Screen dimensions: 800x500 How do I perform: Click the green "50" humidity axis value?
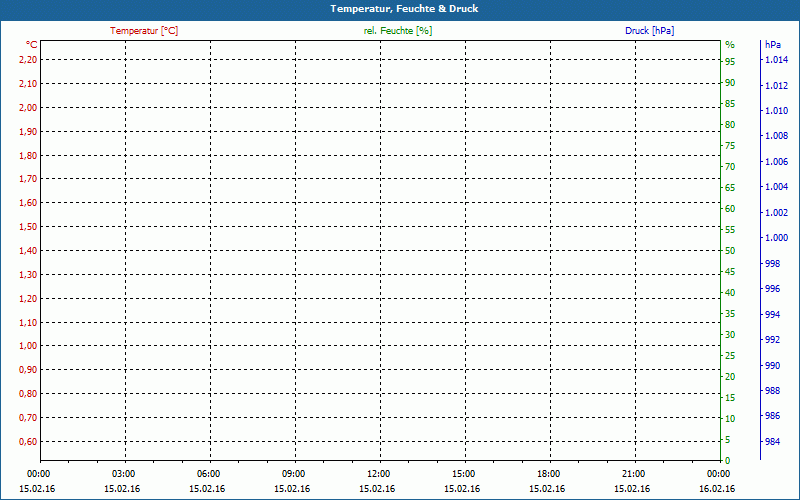[730, 251]
